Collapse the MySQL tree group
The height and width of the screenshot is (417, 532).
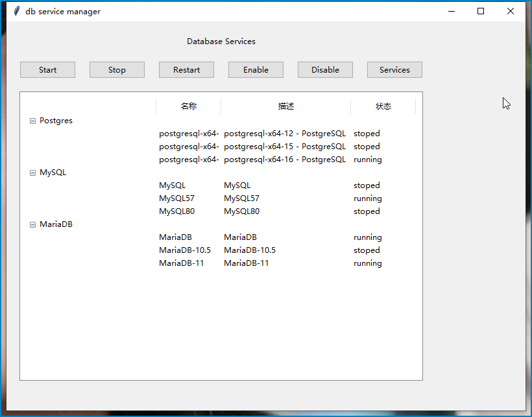(x=33, y=173)
